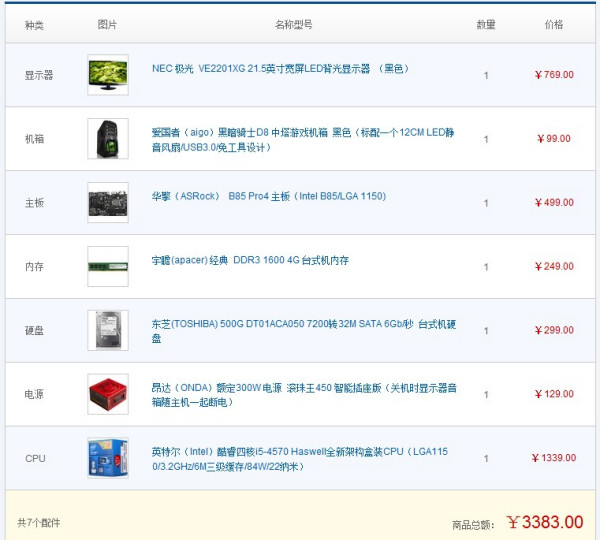Click the ¥769.00 price

point(554,75)
